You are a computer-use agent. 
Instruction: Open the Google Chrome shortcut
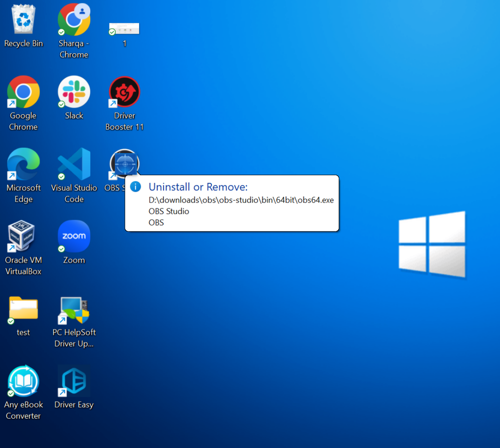[23, 92]
